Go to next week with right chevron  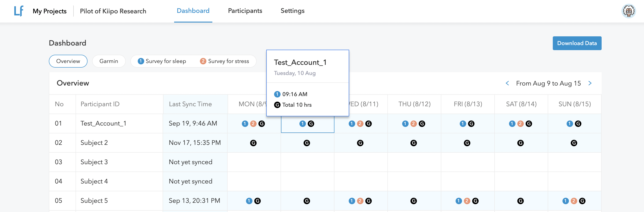pyautogui.click(x=590, y=83)
